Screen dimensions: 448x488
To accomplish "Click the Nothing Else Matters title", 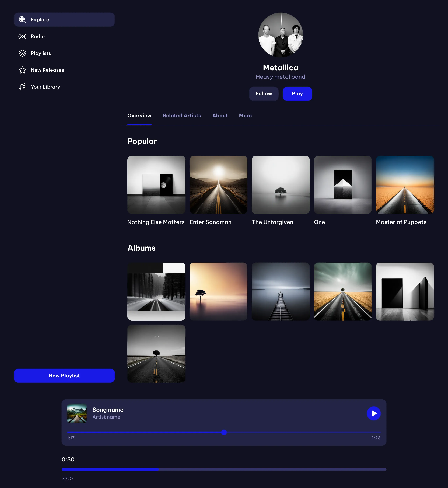I will (156, 222).
